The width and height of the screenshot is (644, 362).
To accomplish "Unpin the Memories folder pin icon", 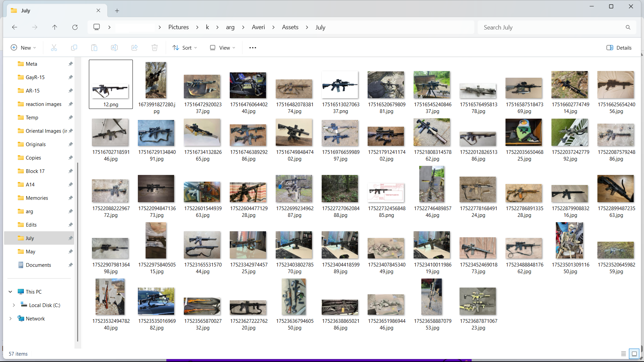I will [70, 198].
